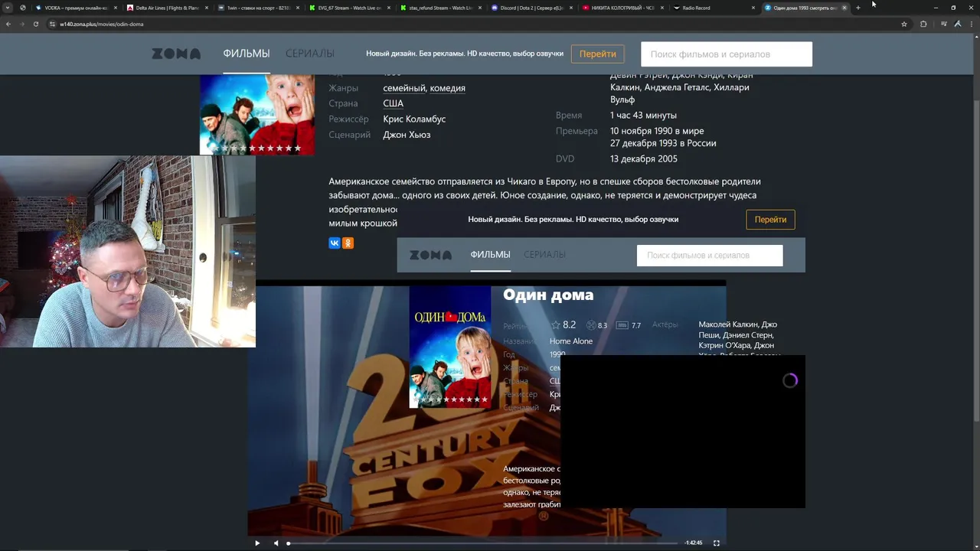980x551 pixels.
Task: Click the star rating 8.2 icon
Action: pyautogui.click(x=557, y=325)
